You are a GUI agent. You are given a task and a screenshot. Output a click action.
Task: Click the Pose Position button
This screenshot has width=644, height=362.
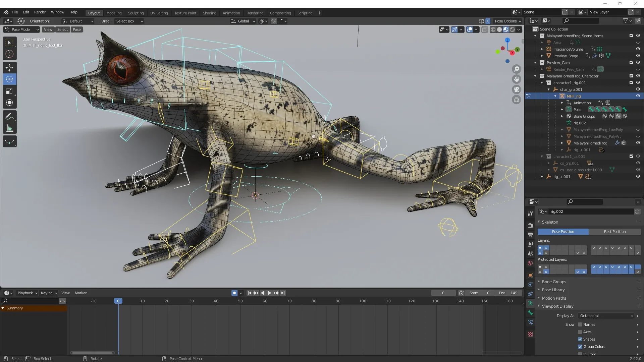tap(563, 232)
